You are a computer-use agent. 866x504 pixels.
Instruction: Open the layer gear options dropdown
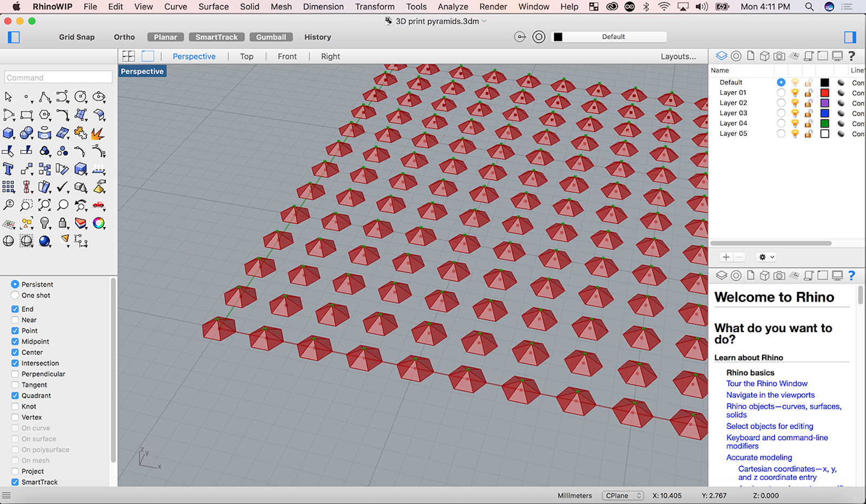click(x=766, y=257)
